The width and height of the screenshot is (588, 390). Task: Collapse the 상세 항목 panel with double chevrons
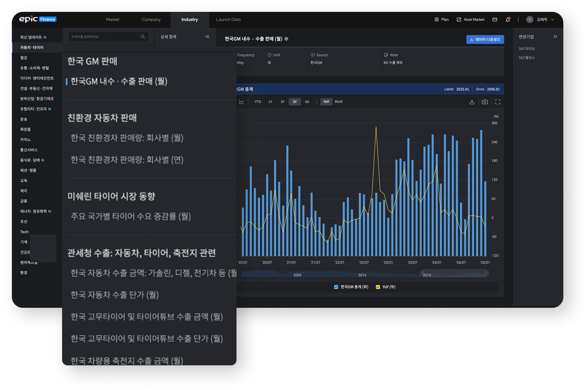208,37
